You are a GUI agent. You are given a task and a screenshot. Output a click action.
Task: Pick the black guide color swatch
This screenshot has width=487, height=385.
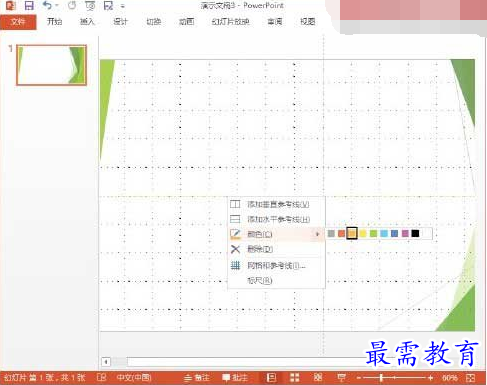coord(415,234)
